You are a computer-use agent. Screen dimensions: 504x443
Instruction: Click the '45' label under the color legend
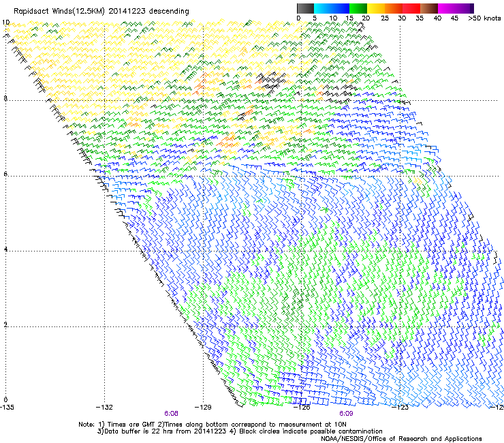pyautogui.click(x=454, y=18)
